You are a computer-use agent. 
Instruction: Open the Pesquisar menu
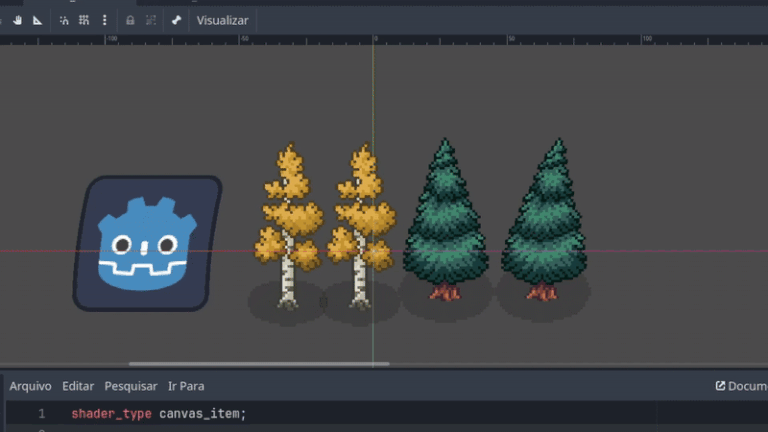tap(131, 386)
